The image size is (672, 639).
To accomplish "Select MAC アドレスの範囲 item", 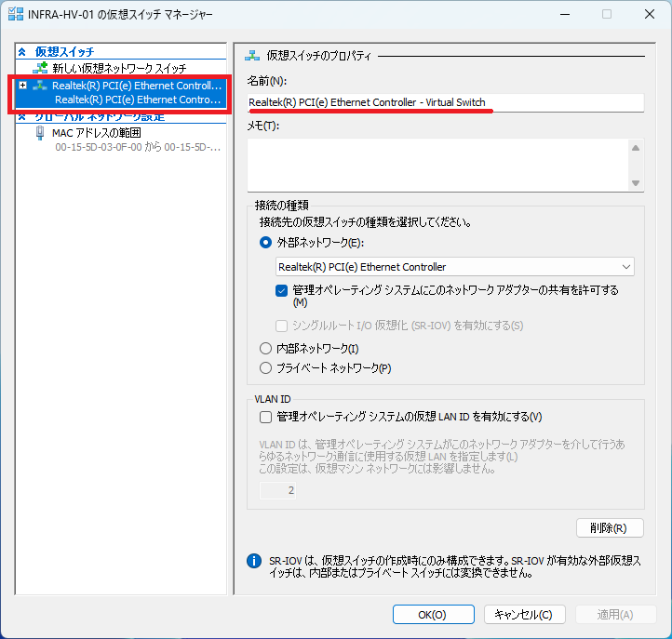I will click(97, 133).
